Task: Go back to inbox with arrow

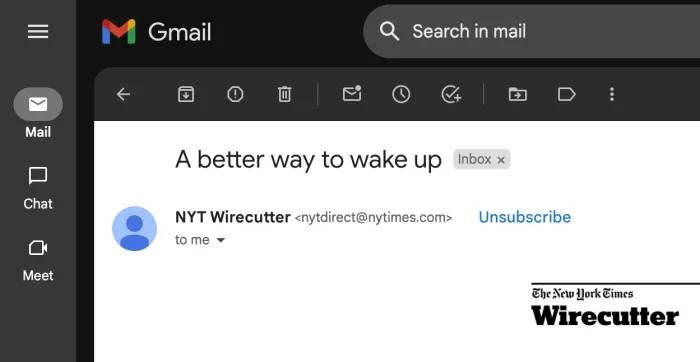Action: (x=123, y=94)
